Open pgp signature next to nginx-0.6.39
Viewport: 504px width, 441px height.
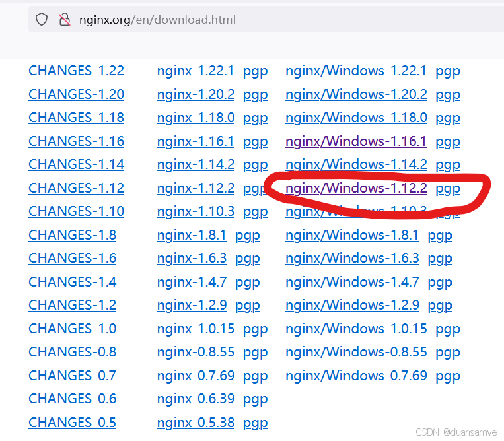(x=255, y=400)
